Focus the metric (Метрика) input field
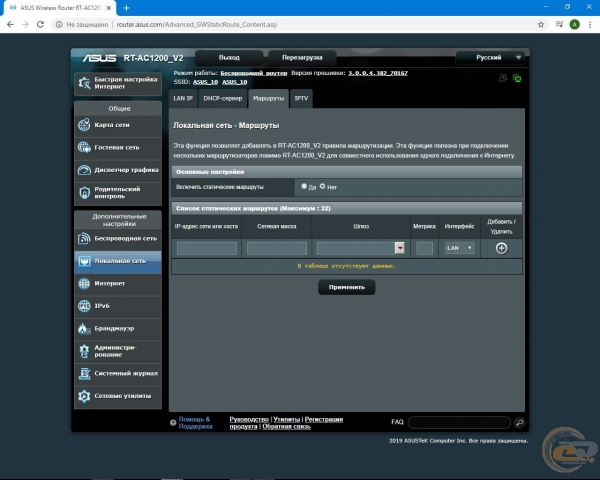This screenshot has width=600, height=480. 424,248
